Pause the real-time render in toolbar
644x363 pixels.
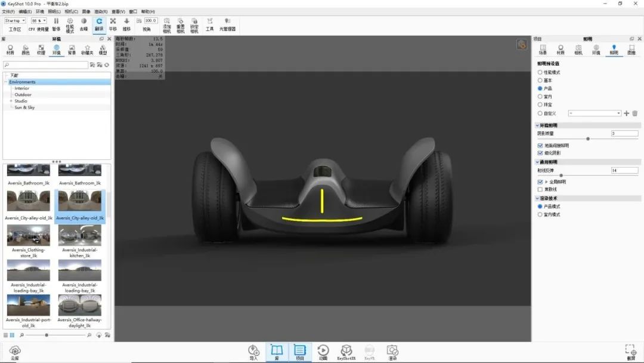(56, 24)
